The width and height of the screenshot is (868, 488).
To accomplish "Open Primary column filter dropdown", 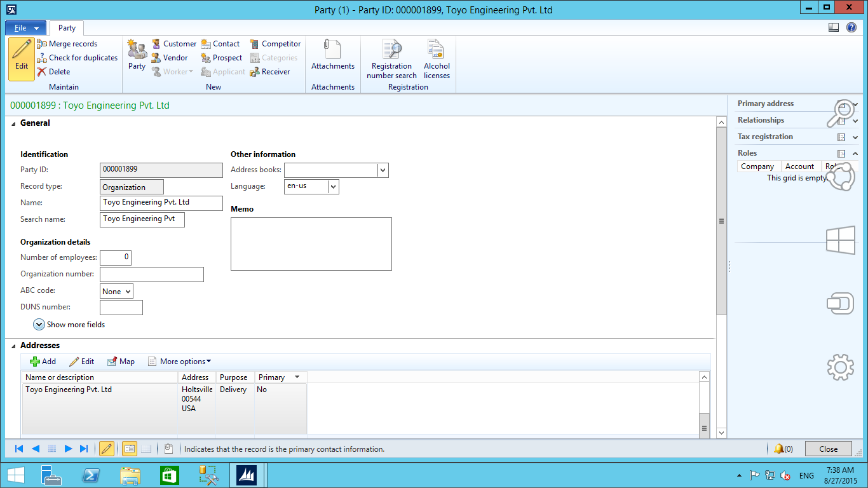I will (297, 377).
